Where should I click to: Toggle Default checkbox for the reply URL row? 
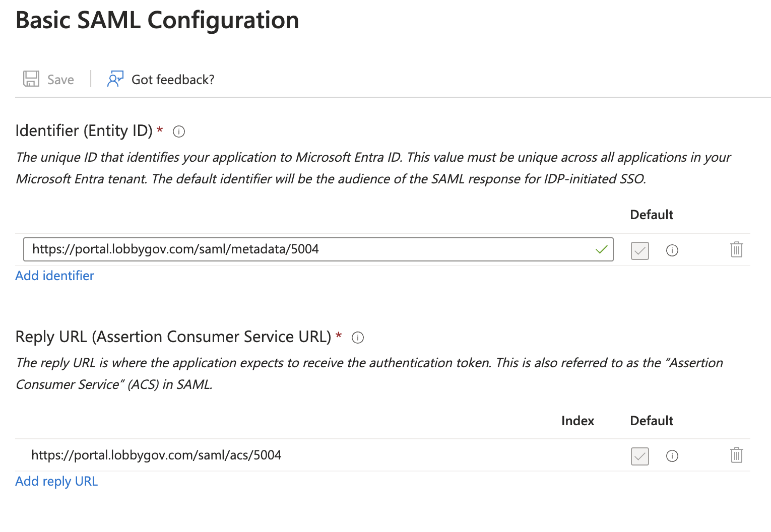[640, 456]
